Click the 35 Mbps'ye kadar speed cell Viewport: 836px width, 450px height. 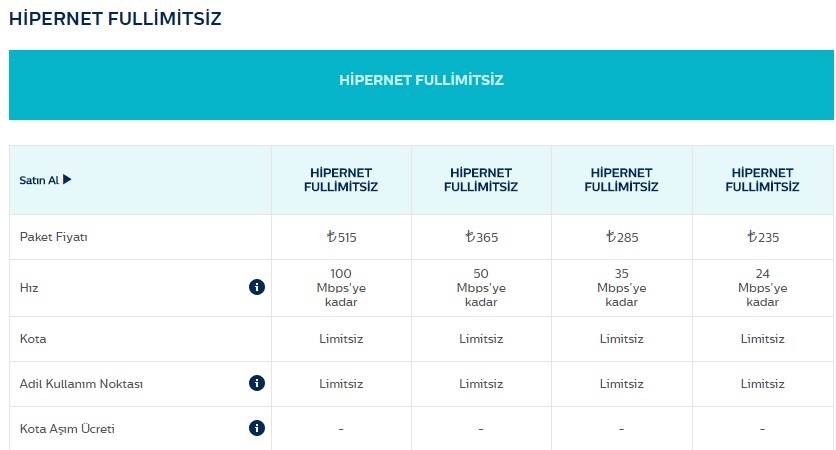click(x=621, y=288)
